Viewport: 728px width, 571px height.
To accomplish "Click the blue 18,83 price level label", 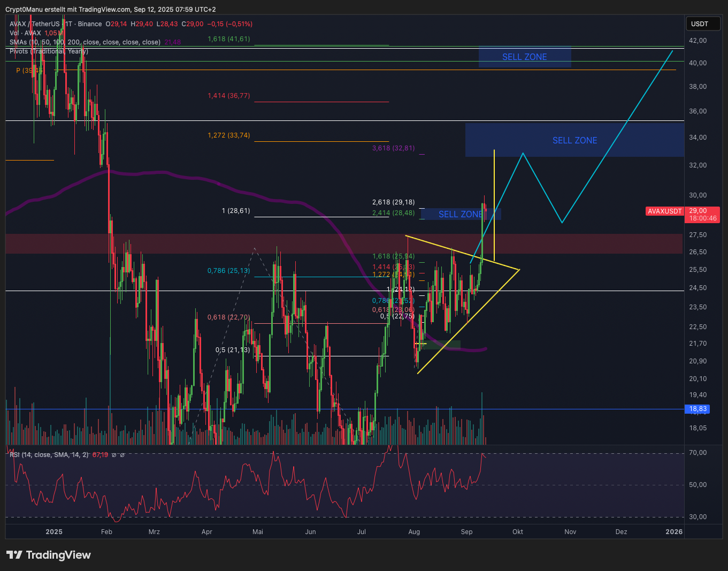I will click(x=698, y=409).
